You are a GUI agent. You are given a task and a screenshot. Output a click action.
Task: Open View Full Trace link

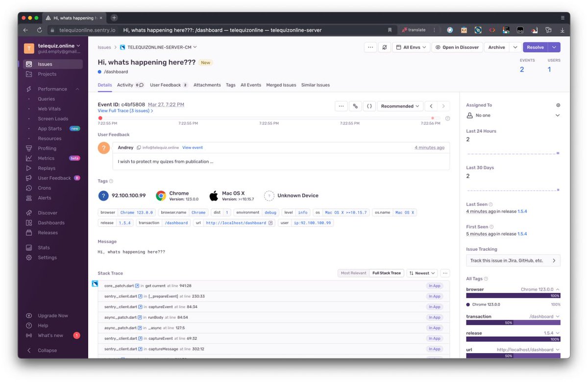[125, 111]
